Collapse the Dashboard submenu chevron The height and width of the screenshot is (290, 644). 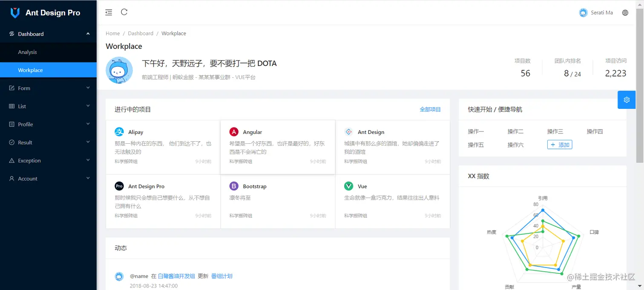[x=88, y=34]
